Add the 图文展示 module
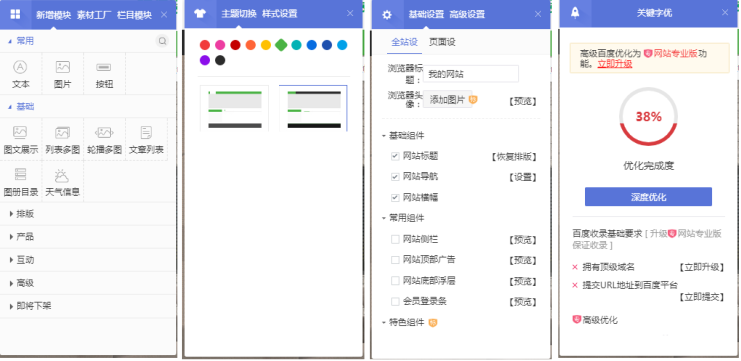741x361 pixels. tap(21, 140)
